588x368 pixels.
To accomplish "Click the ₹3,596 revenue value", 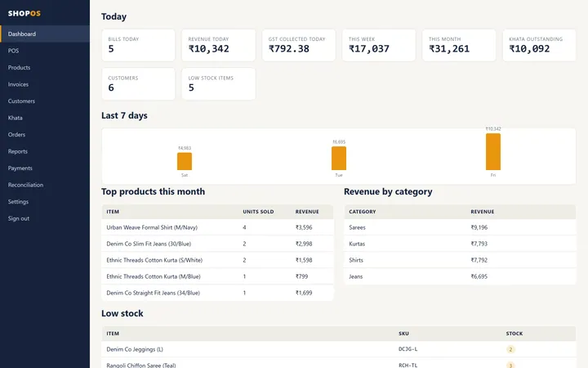I will pos(304,227).
